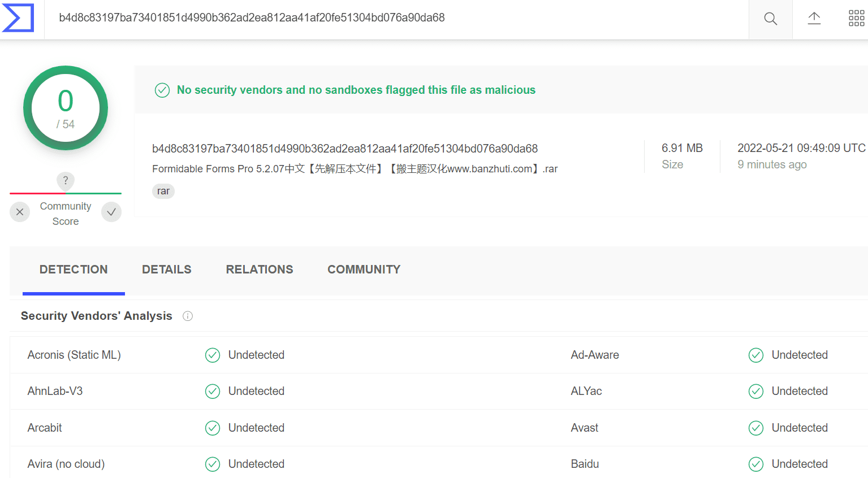This screenshot has height=478, width=868.
Task: Switch to the DETECTION tab
Action: coord(74,270)
